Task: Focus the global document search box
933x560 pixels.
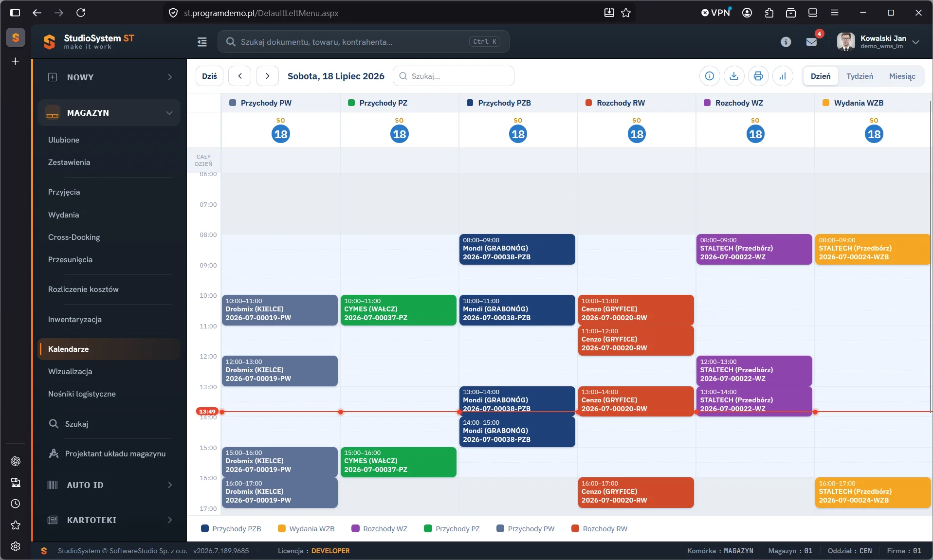Action: (x=363, y=42)
